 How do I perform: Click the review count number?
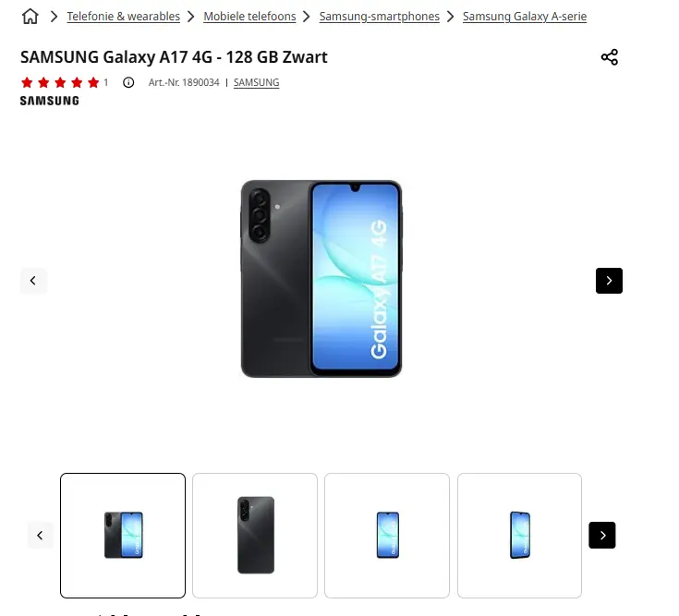(x=105, y=82)
